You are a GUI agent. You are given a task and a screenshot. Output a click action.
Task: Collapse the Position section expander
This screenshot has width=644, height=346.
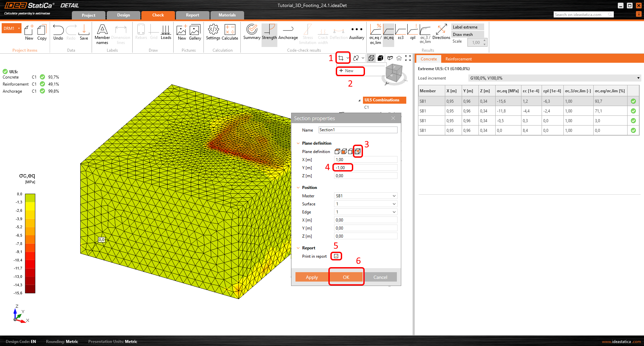point(298,188)
